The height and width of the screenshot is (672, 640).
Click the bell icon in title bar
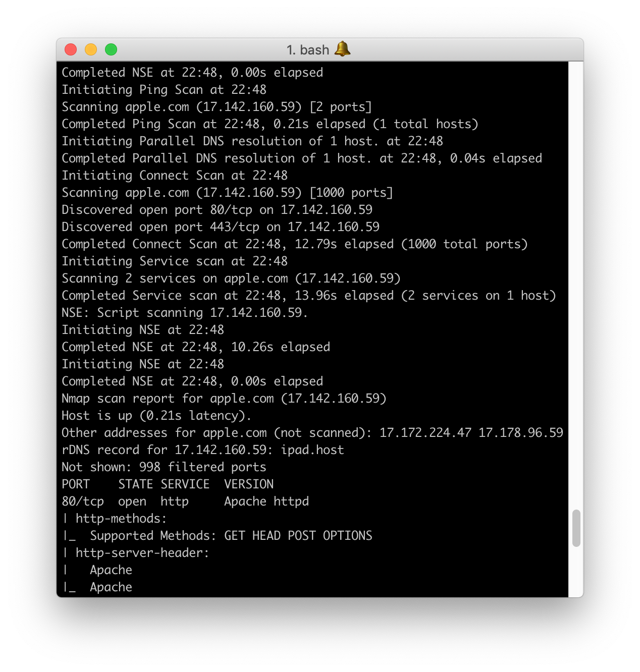[343, 49]
